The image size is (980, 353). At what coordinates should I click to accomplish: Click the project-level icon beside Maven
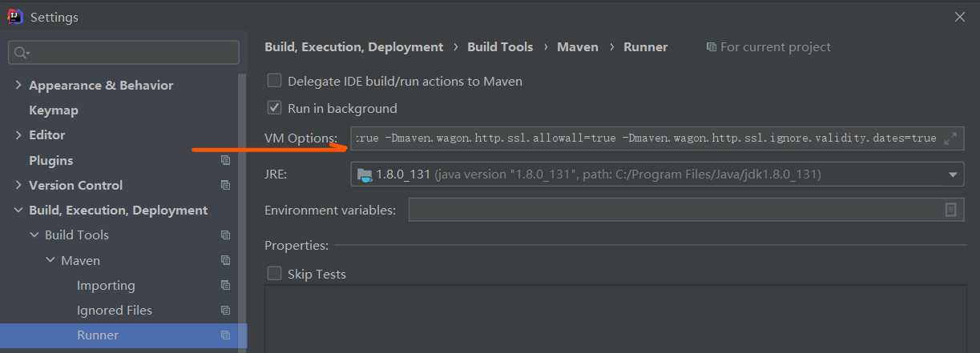[225, 260]
